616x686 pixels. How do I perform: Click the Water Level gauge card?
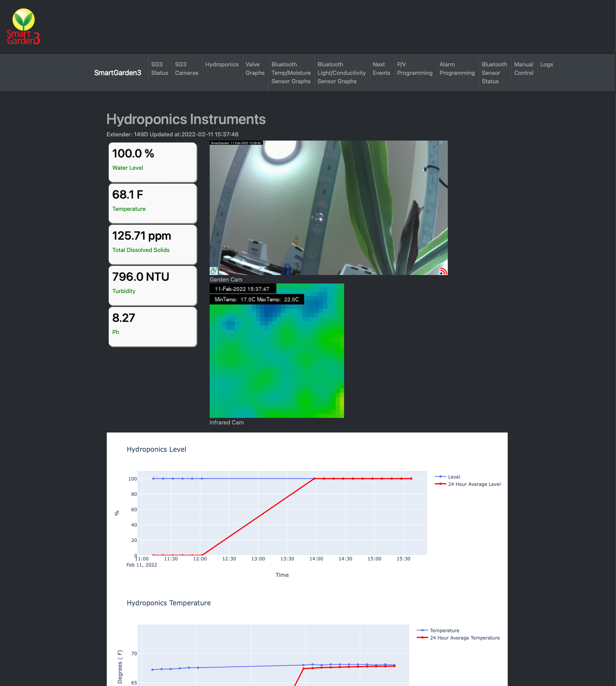tap(152, 162)
